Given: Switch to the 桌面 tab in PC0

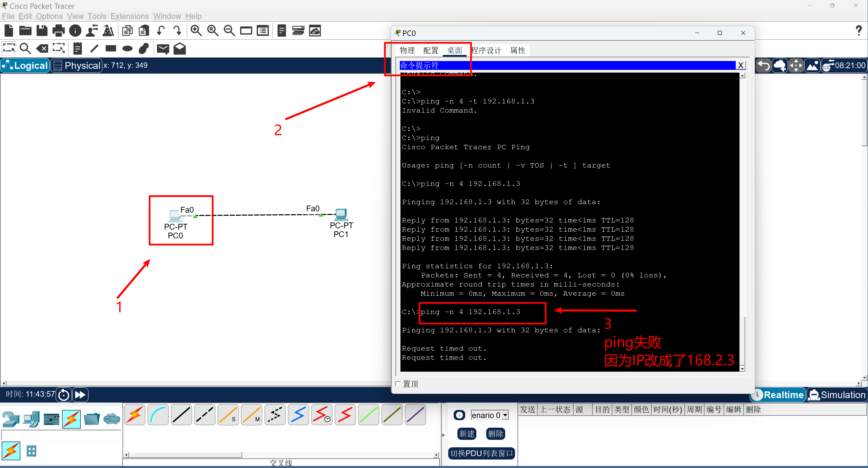Looking at the screenshot, I should coord(454,51).
